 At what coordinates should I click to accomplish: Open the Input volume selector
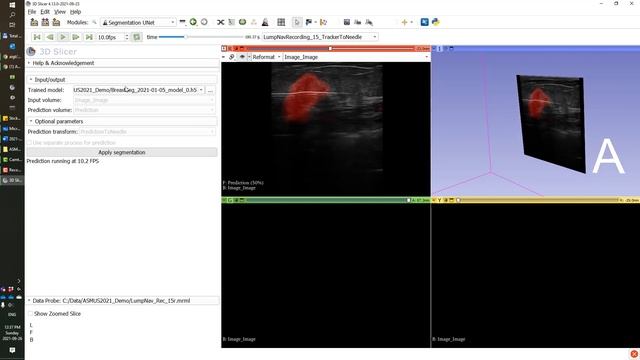pos(144,100)
